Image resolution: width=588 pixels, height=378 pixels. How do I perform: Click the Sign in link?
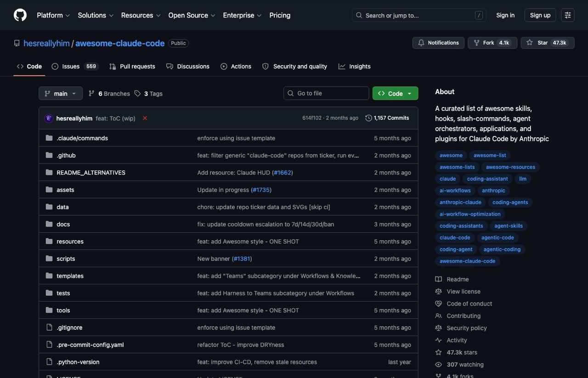coord(505,15)
